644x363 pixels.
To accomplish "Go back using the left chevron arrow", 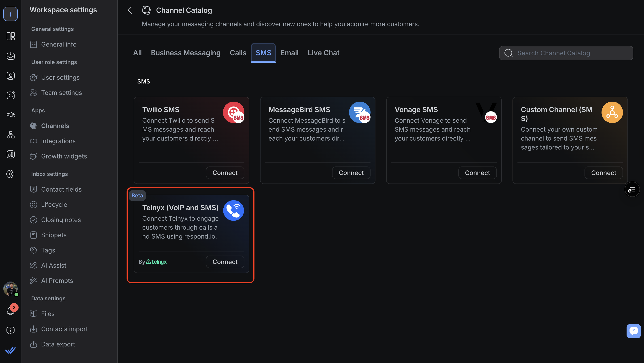I will (130, 10).
